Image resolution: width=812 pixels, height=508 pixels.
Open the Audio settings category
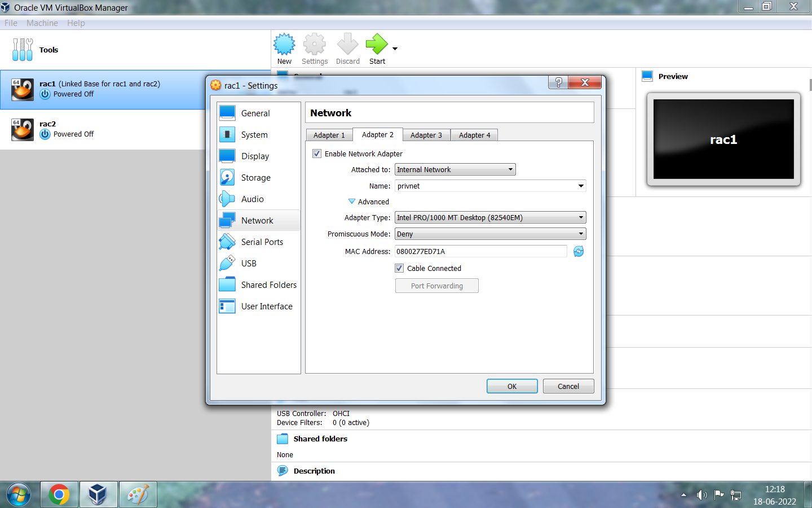coord(258,199)
